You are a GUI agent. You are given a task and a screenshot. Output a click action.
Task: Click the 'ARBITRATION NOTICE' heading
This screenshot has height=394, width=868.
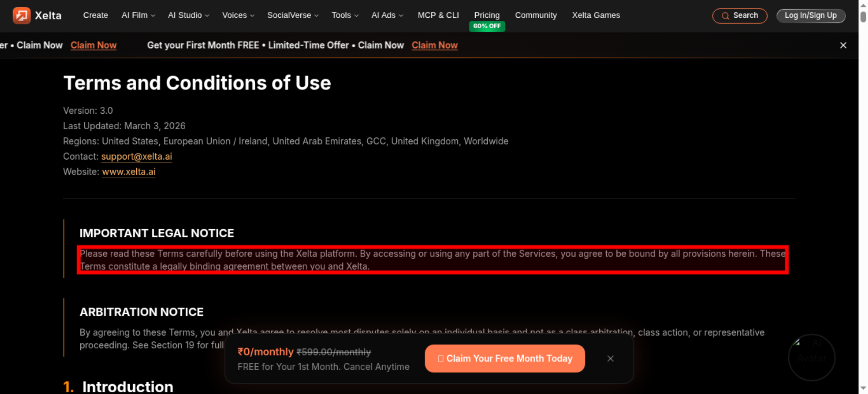pyautogui.click(x=141, y=312)
